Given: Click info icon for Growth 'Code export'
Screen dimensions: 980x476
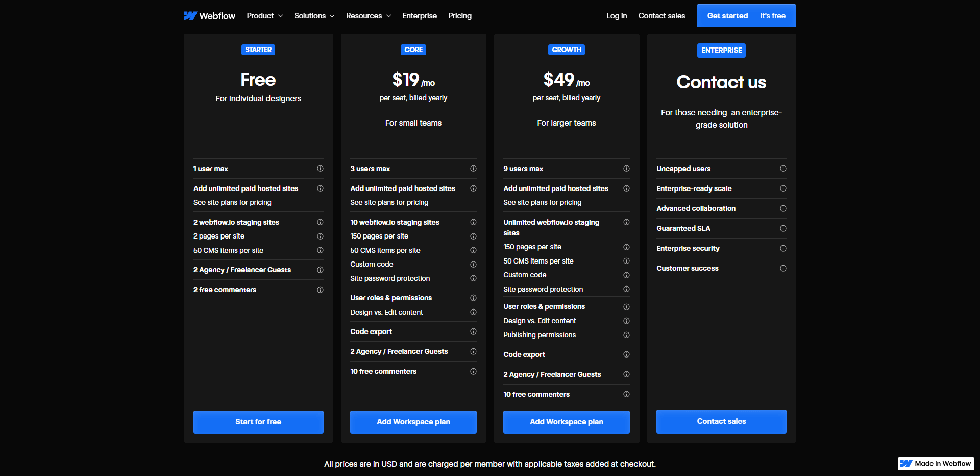Looking at the screenshot, I should tap(626, 354).
